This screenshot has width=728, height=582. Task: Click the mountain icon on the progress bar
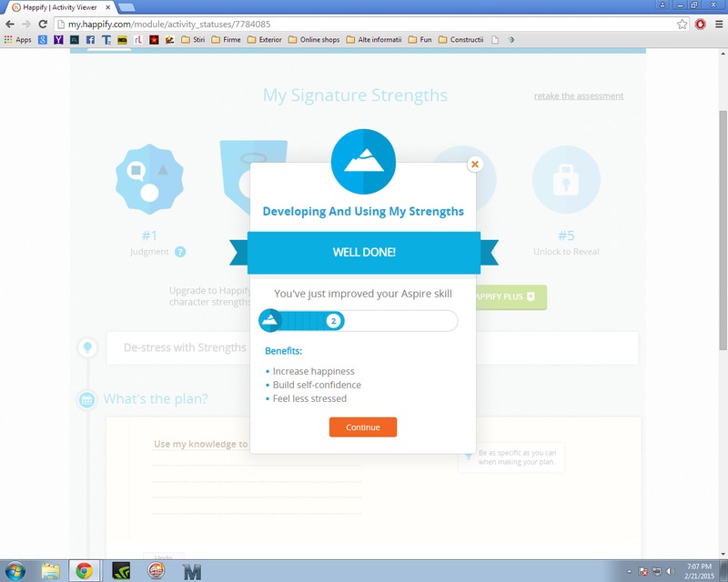269,320
